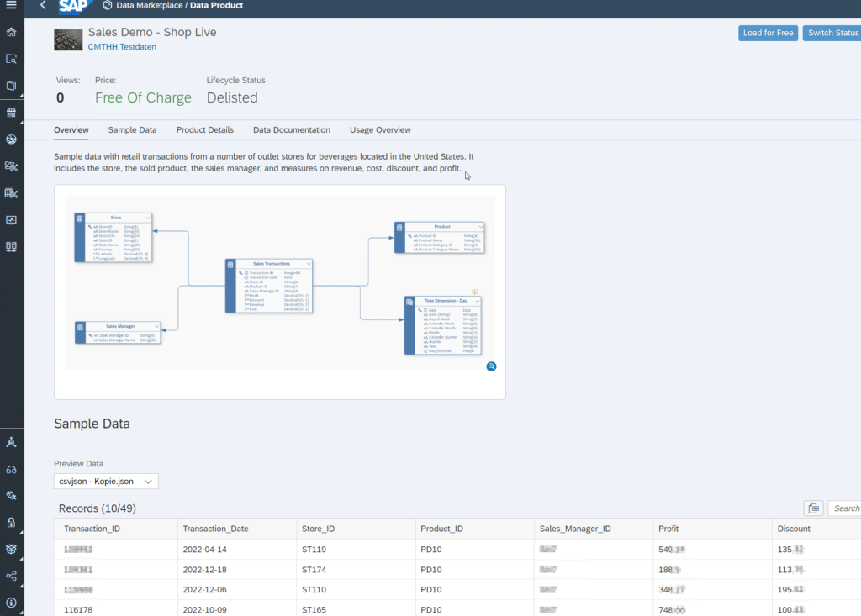The image size is (861, 616).
Task: Open the share sidebar icon
Action: 11,576
